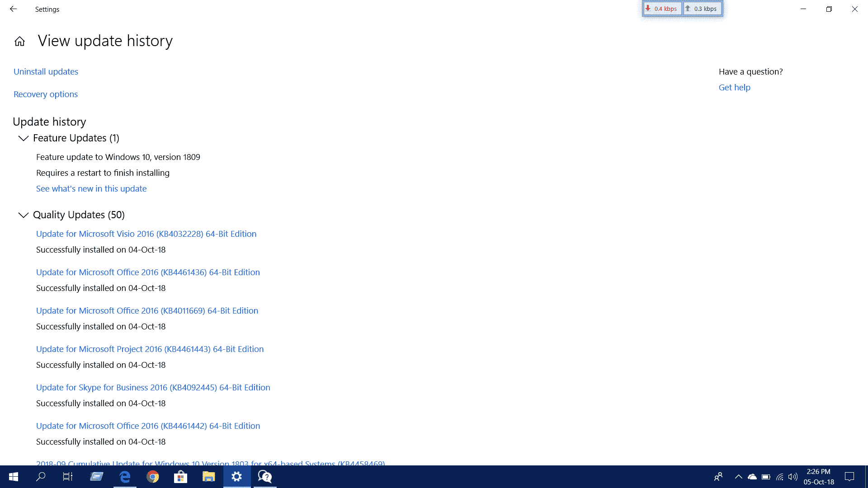Open Office 2016 KB4461442 update link
This screenshot has width=868, height=488.
(x=148, y=426)
